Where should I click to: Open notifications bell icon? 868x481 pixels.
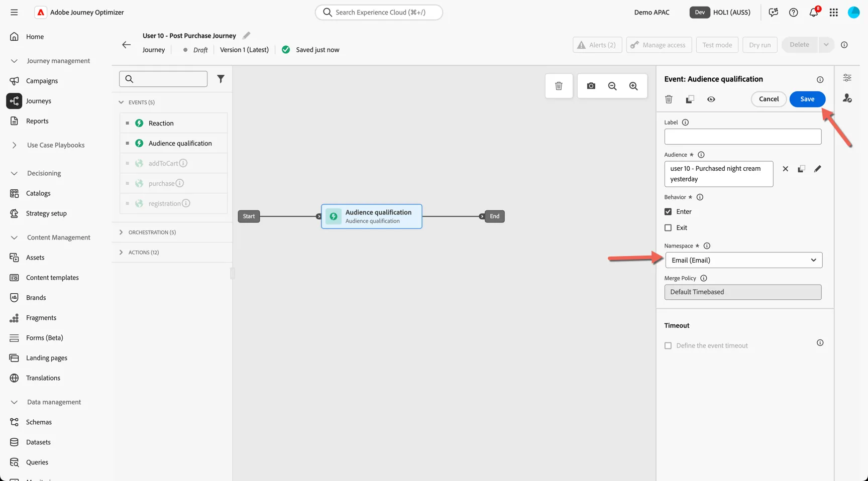point(813,12)
